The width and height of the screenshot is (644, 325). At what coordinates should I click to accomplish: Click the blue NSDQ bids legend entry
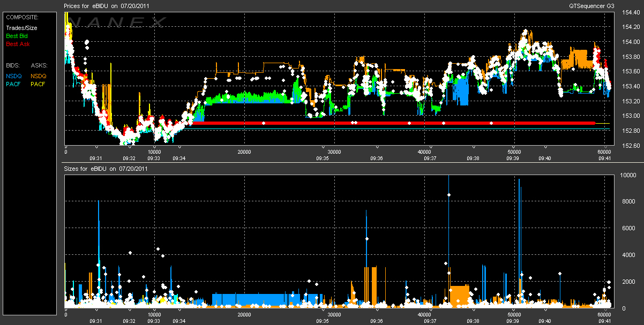(x=14, y=76)
